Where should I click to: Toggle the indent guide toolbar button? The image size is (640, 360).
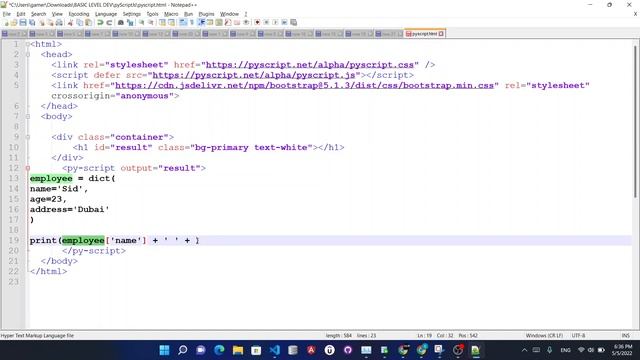201,22
